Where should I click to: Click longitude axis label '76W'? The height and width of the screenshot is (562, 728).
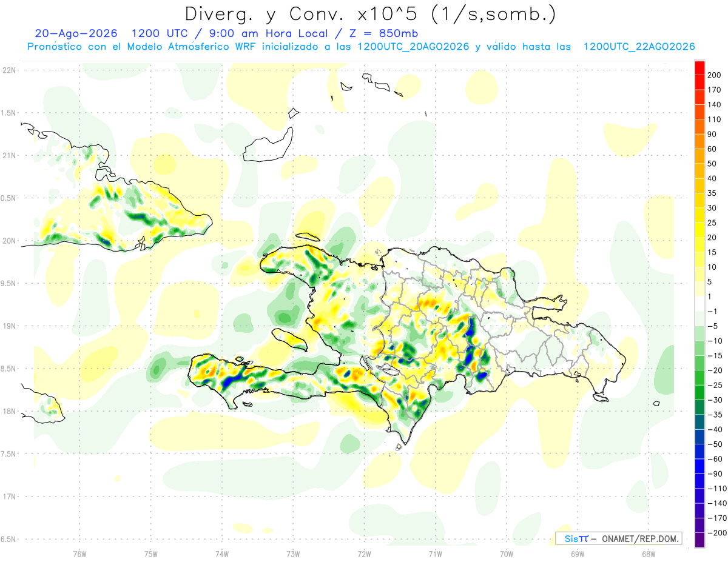[x=79, y=553]
